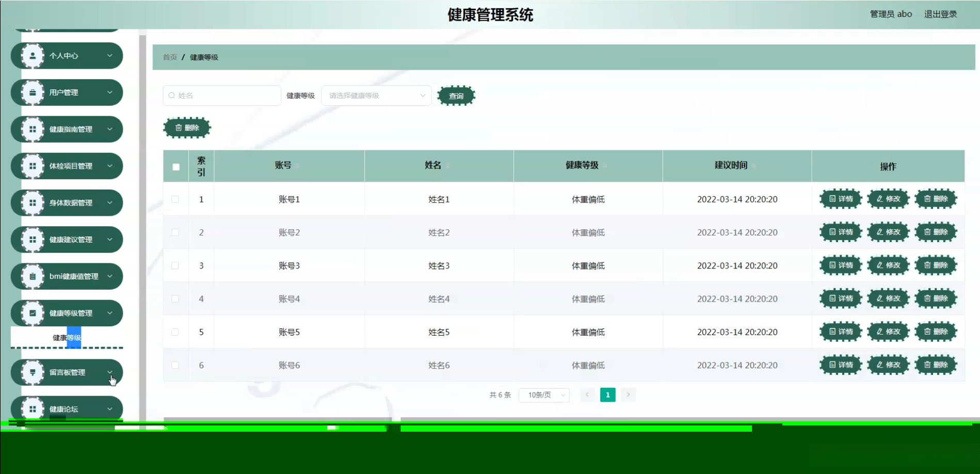Open the 请选择健康等级 dropdown
The image size is (980, 474).
(376, 96)
